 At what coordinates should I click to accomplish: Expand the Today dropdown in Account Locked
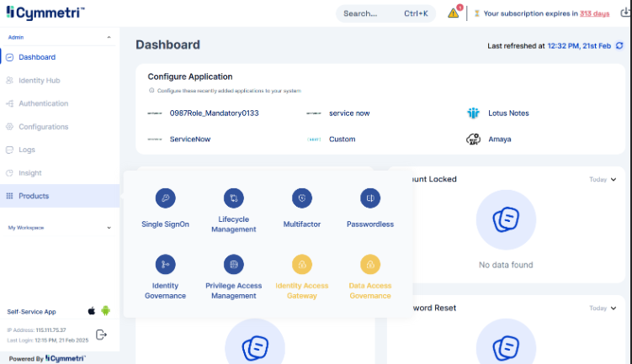tap(603, 179)
